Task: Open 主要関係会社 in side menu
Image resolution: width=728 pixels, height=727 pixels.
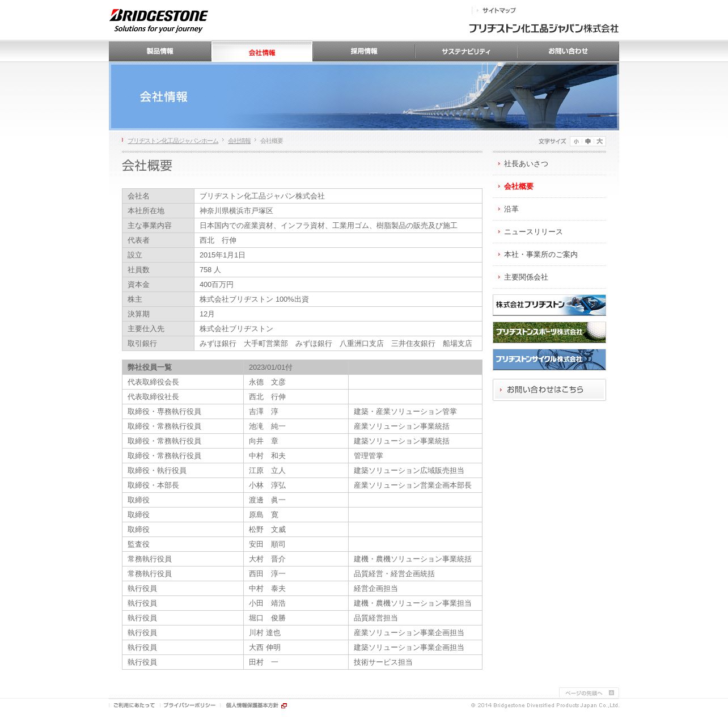Action: coord(526,277)
